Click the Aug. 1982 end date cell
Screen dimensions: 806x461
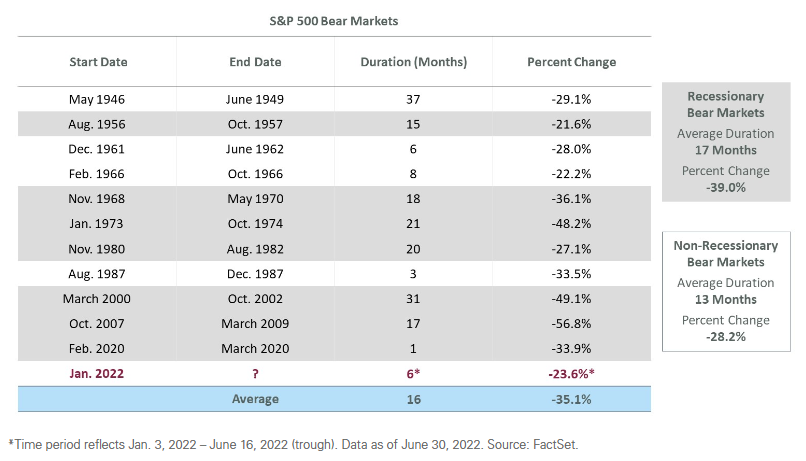point(255,249)
